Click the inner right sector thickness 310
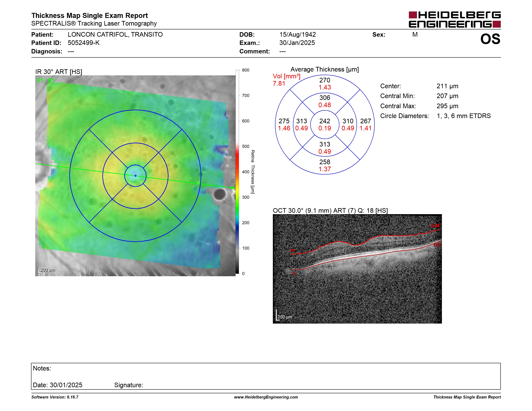532x411 pixels. click(x=348, y=121)
